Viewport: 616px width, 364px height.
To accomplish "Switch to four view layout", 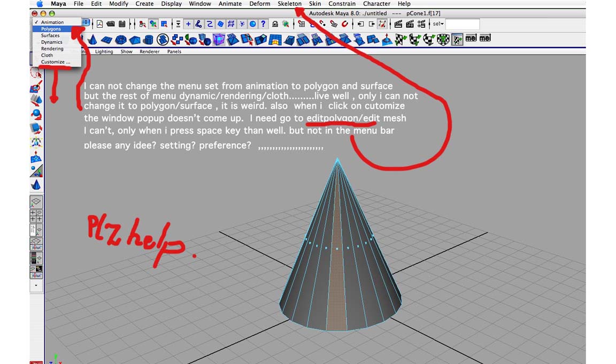I will click(x=36, y=215).
